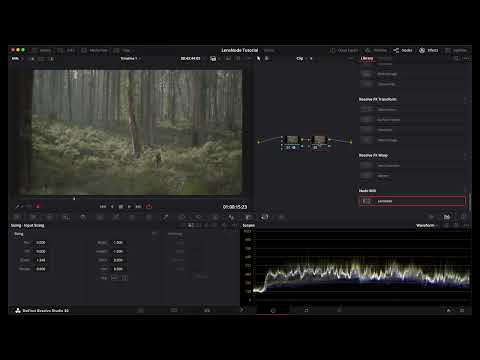Open the viewer zoom percentage dropdown
Image resolution: width=480 pixels, height=360 pixels.
pos(16,59)
